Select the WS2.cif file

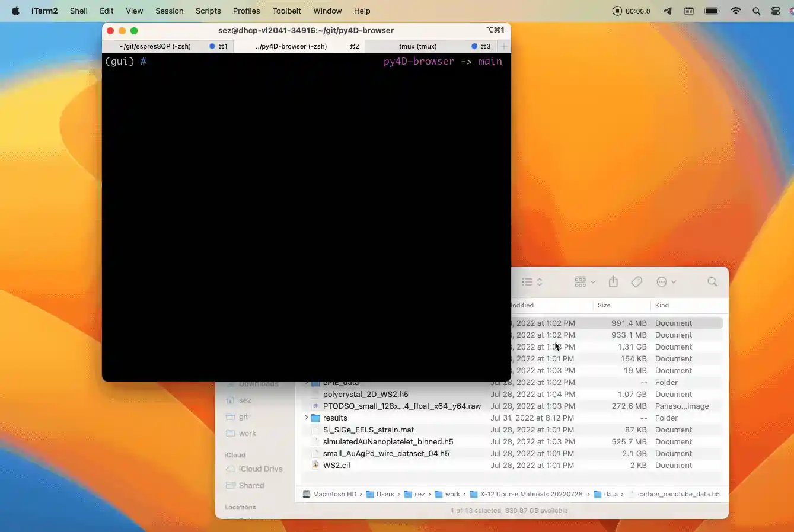[x=336, y=465]
